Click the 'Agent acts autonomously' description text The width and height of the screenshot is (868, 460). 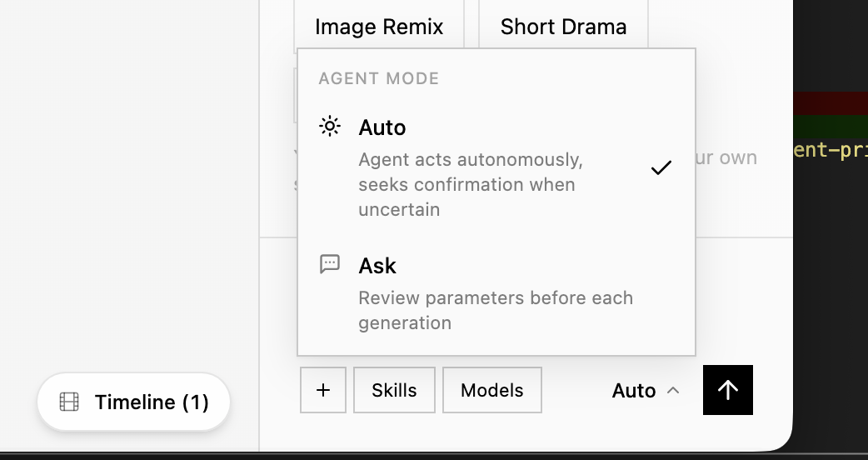[471, 184]
